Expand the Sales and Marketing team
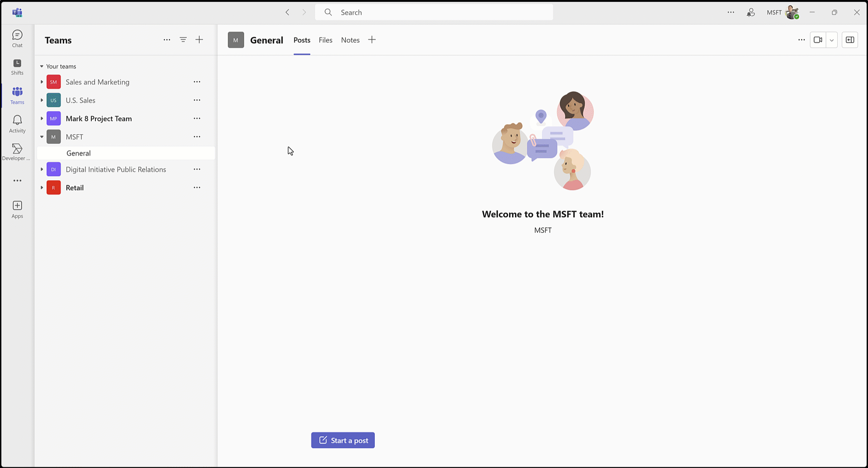868x468 pixels. (x=42, y=82)
